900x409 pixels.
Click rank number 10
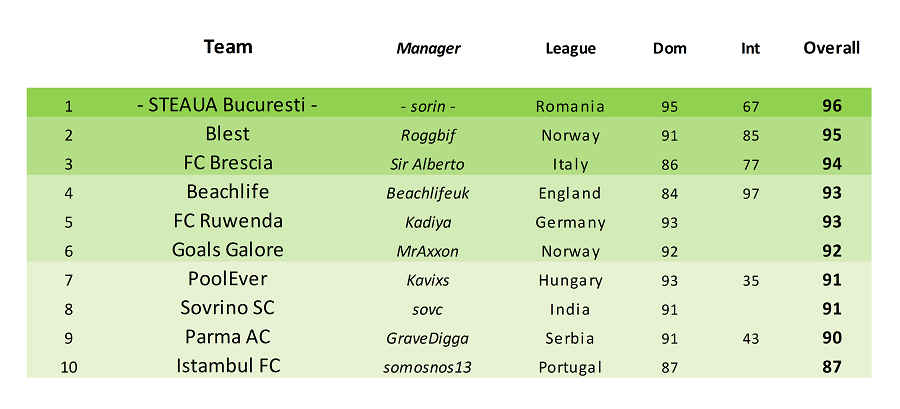click(x=69, y=368)
